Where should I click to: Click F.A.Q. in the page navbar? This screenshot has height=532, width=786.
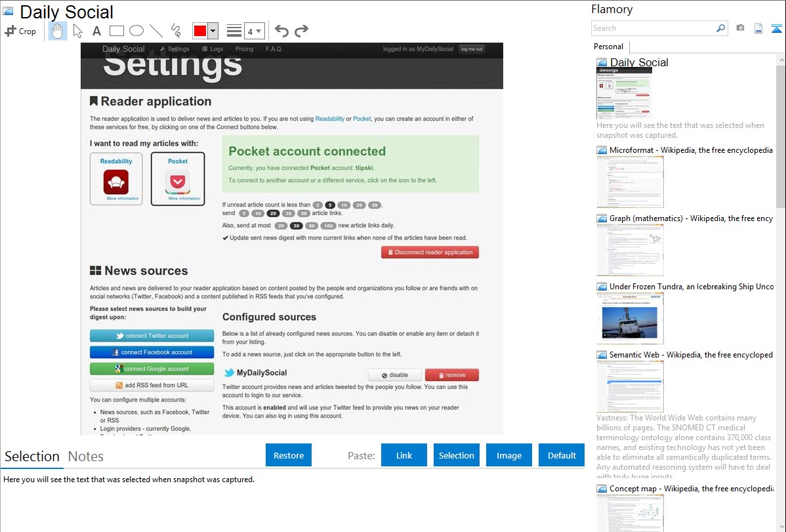(274, 49)
